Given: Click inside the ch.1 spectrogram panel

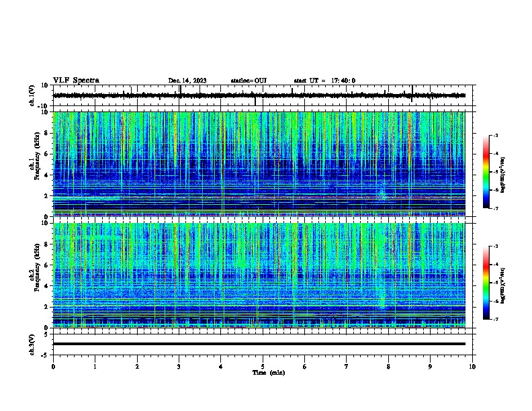Looking at the screenshot, I should click(259, 164).
